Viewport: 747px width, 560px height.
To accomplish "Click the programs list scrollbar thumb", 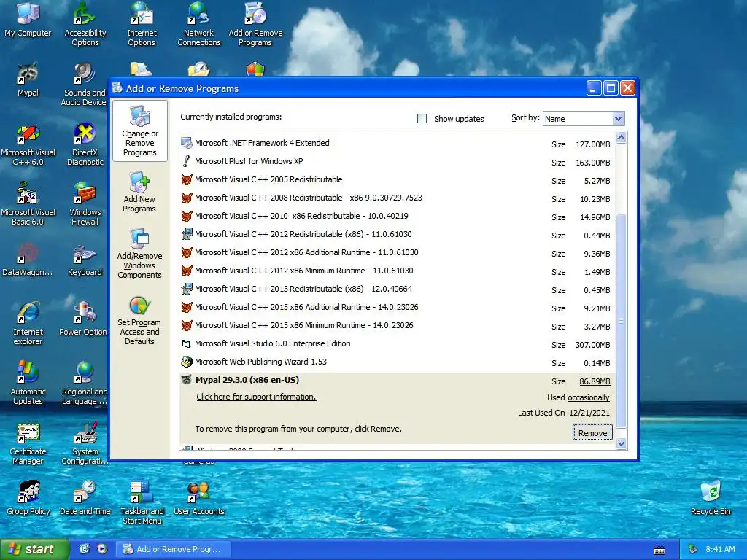I will (621, 321).
